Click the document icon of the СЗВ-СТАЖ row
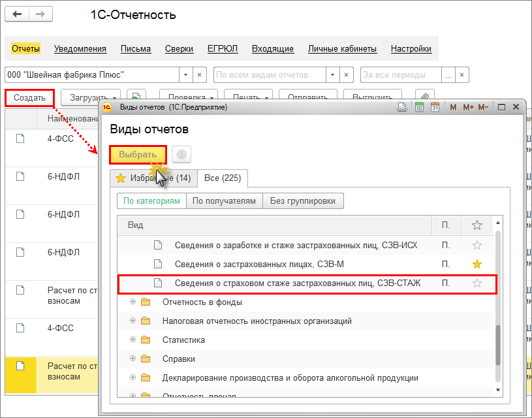Image resolution: width=532 pixels, height=418 pixels. click(x=158, y=283)
